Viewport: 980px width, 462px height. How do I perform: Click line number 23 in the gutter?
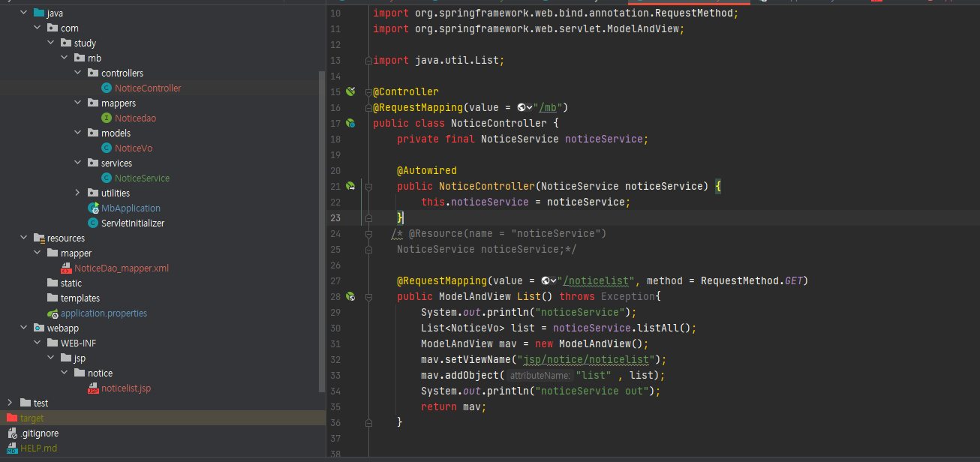335,217
